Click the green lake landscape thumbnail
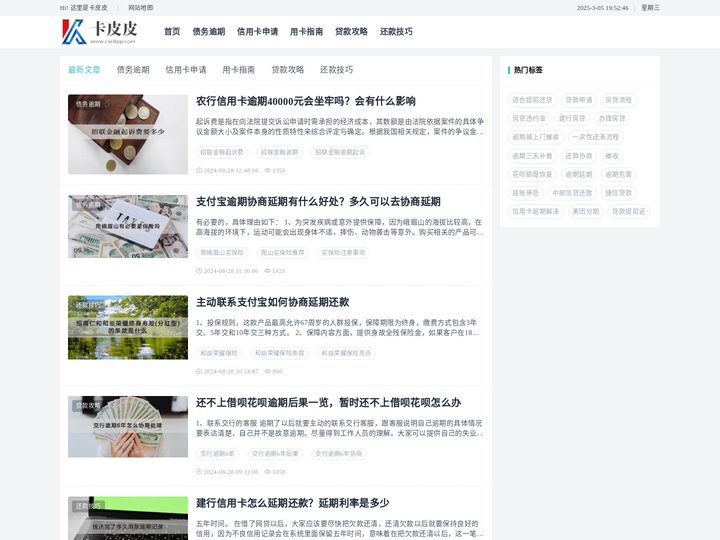Image resolution: width=720 pixels, height=540 pixels. (128, 327)
